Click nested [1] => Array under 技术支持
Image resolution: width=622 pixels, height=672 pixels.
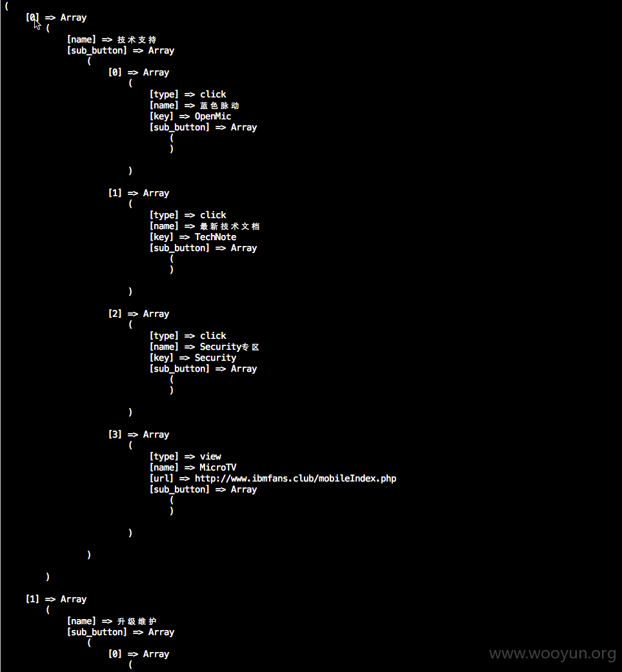[x=139, y=193]
